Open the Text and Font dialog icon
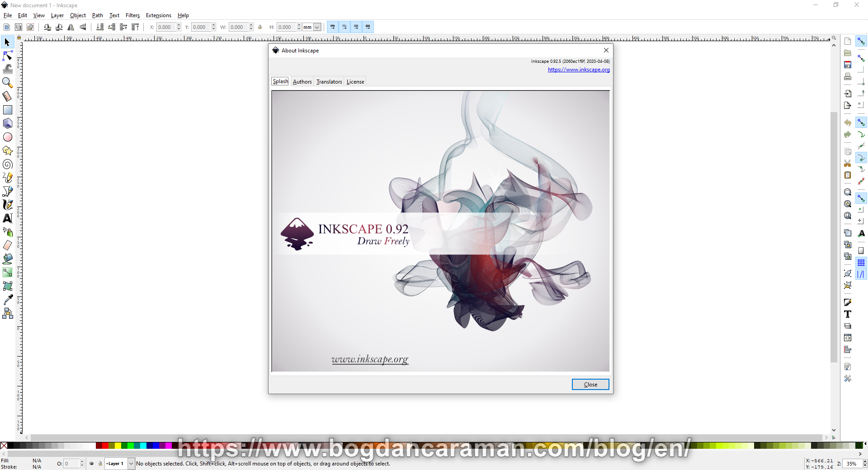Viewport: 868px width, 470px height. coord(848,314)
